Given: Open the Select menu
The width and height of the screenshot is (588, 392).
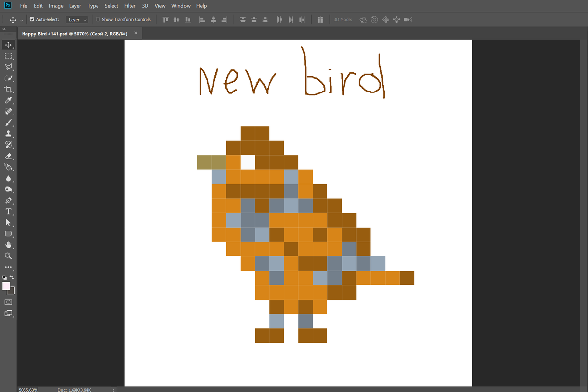Looking at the screenshot, I should 111,6.
